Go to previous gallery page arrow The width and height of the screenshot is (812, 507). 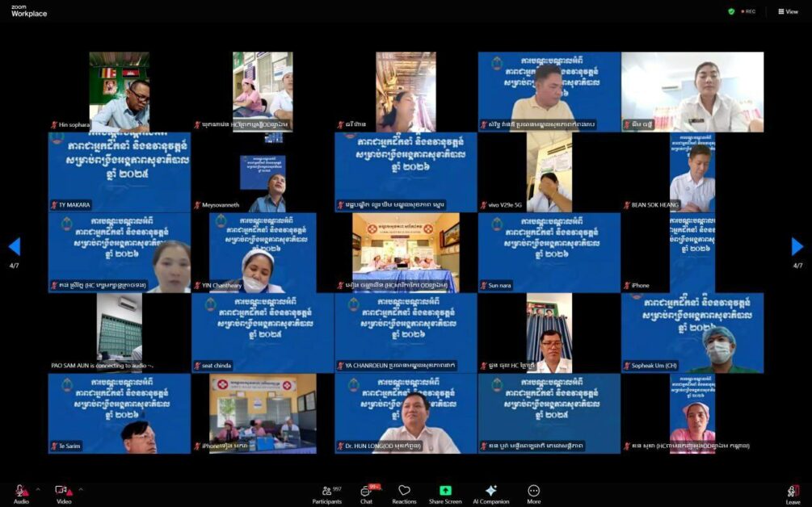point(14,246)
